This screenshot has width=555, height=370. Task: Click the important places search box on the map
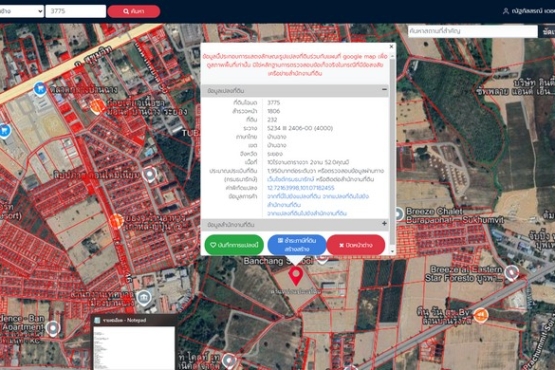coord(473,31)
